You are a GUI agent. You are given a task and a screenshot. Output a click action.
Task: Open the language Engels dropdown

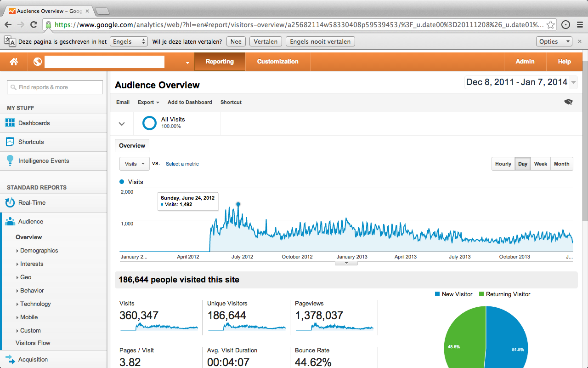tap(129, 41)
